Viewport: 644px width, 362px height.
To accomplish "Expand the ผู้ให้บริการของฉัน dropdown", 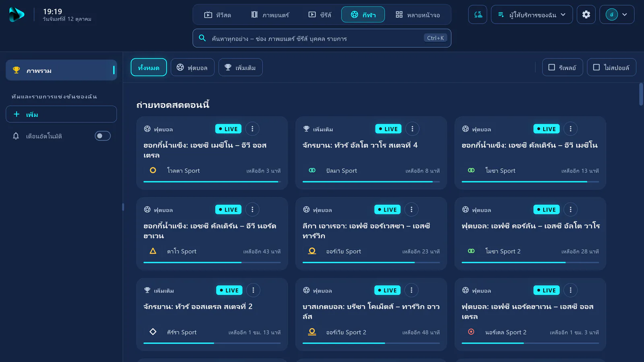I will (532, 14).
